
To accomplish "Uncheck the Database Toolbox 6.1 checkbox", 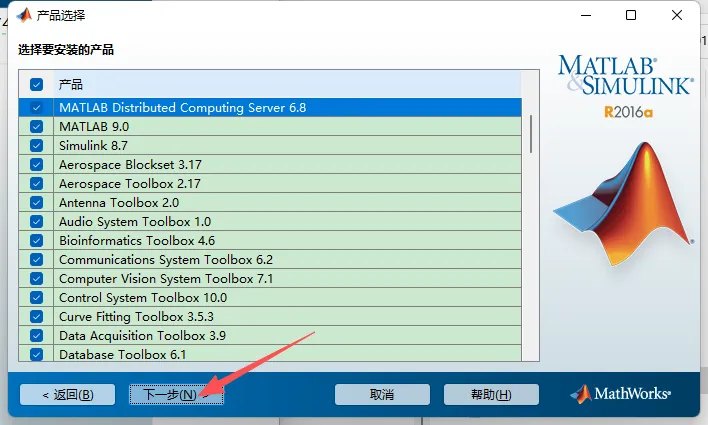I will (37, 355).
